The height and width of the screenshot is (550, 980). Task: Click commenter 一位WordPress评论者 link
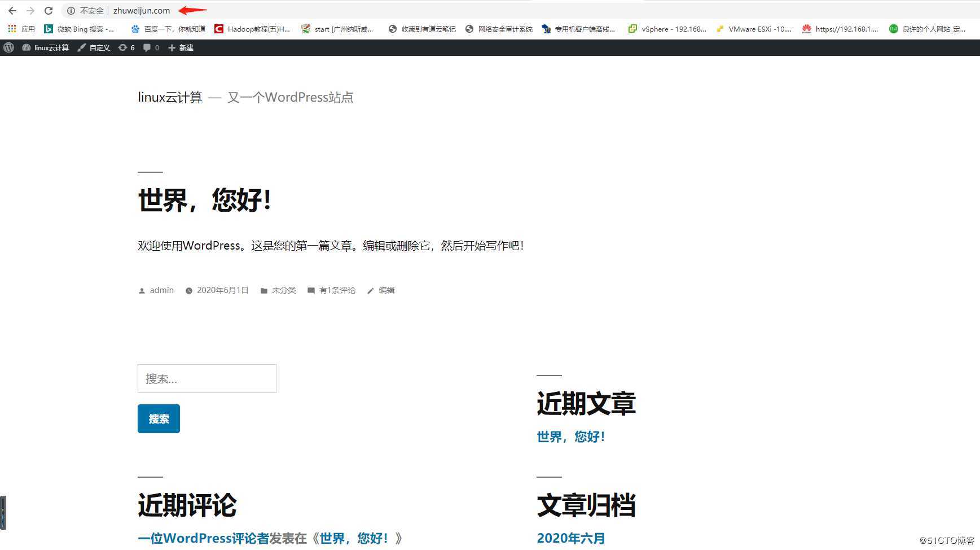204,538
